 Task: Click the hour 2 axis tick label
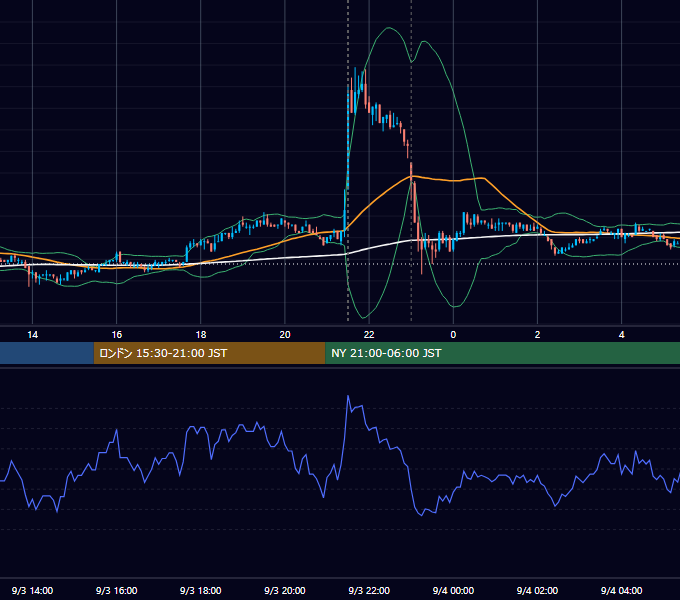[x=537, y=335]
